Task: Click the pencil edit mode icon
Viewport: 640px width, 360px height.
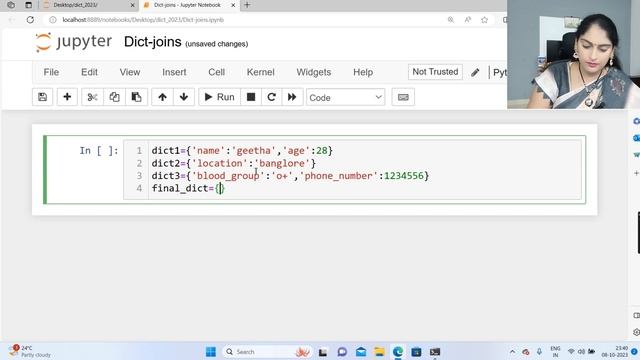Action: click(475, 73)
